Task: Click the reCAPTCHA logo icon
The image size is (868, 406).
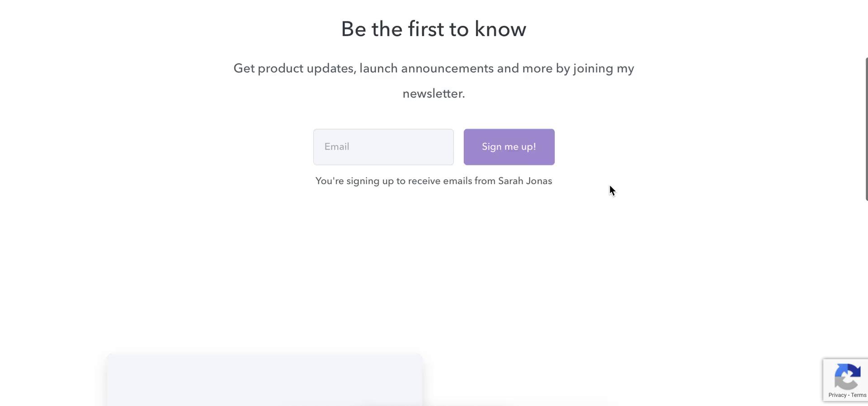Action: click(847, 376)
